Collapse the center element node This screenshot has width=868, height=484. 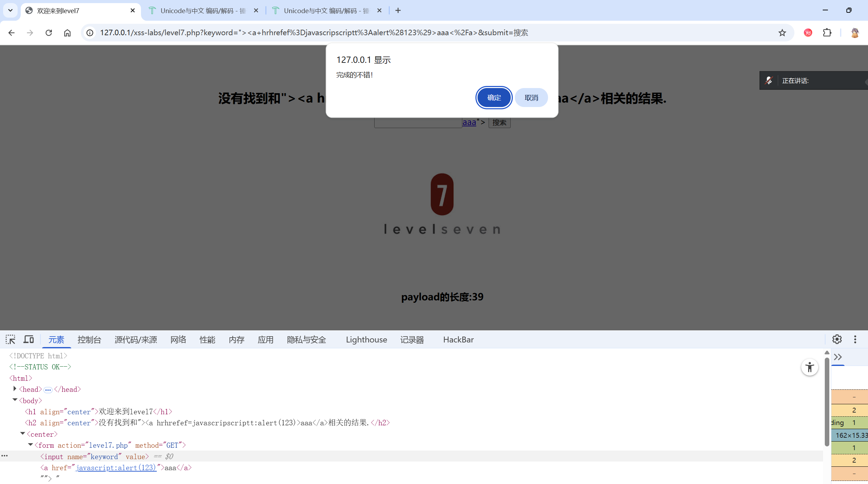point(22,434)
